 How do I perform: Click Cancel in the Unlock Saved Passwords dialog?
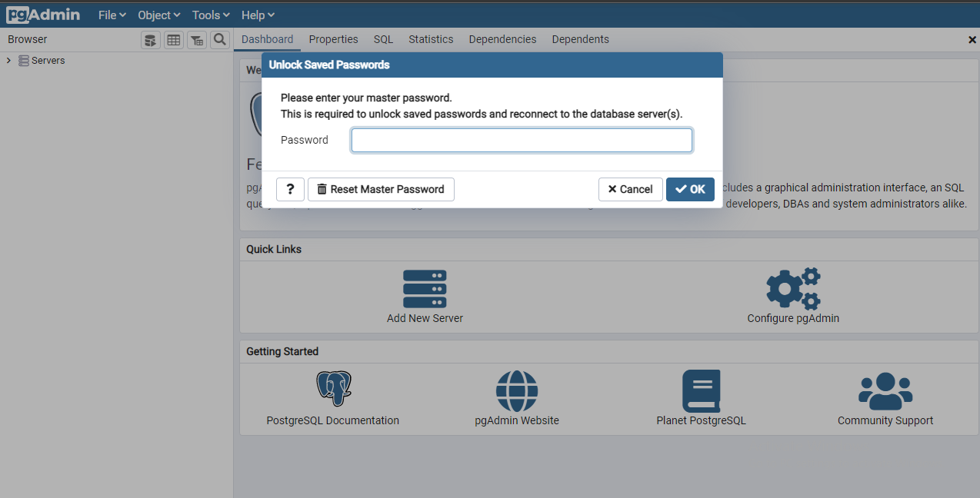click(630, 189)
